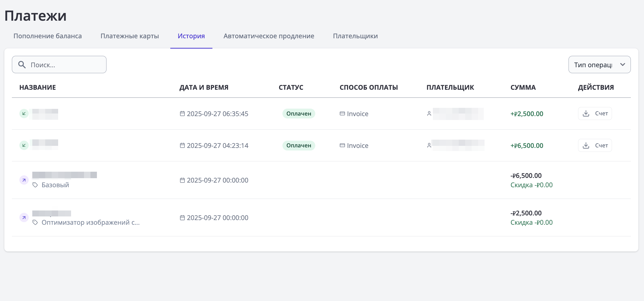Screen dimensions: 644x301
Task: Click green incoming arrow icon for 04:23:14 payment
Action: tap(24, 145)
